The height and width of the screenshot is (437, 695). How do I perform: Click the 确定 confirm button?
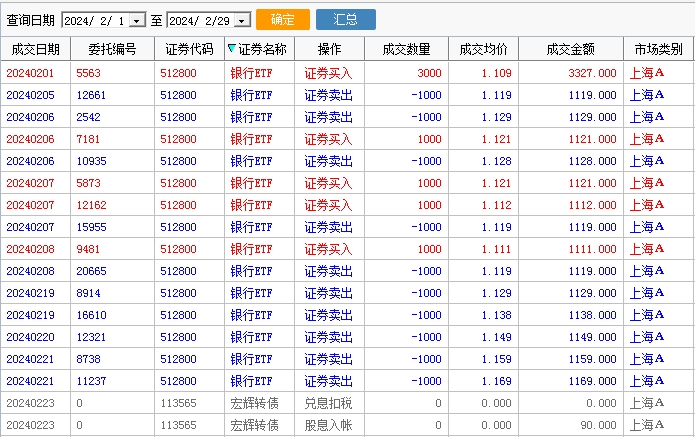pos(282,19)
